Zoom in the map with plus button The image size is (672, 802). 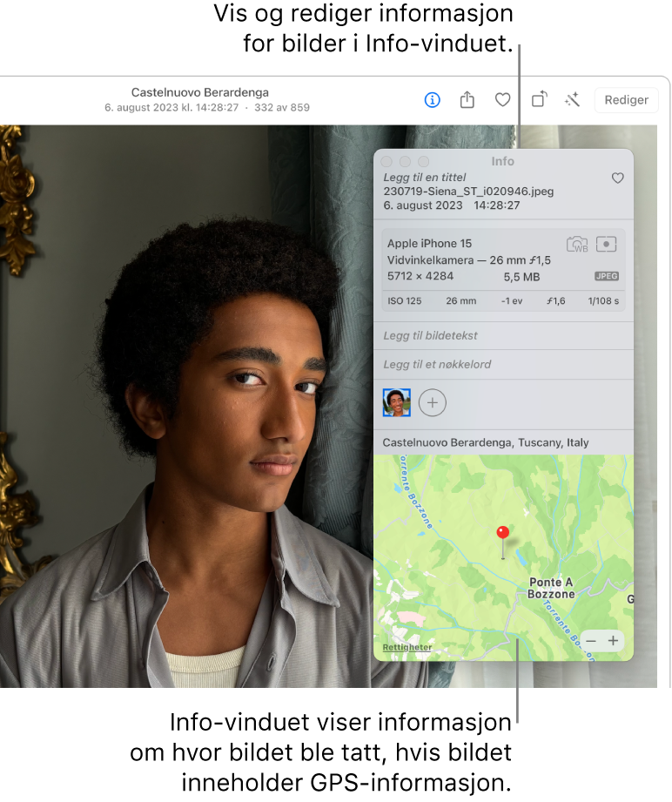(x=613, y=641)
